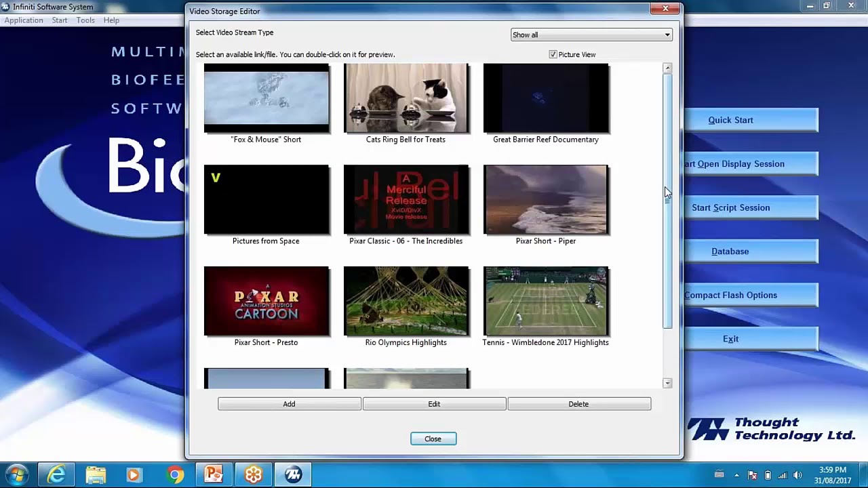Select the Rio Olympics Highlights thumbnail
This screenshot has height=488, width=868.
pyautogui.click(x=406, y=302)
